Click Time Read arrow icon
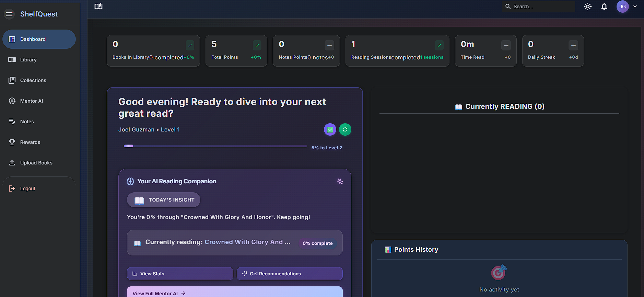Screen dimensions: 644x297 tap(506, 45)
